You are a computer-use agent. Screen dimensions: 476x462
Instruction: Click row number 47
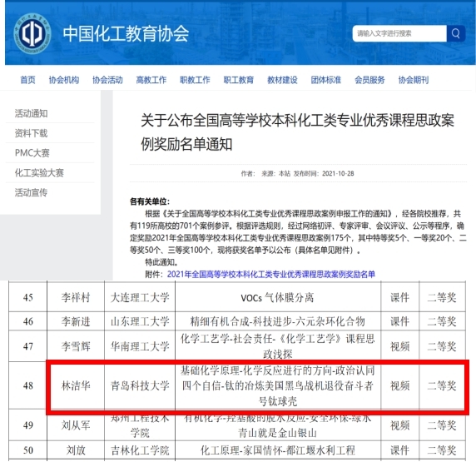(x=28, y=346)
